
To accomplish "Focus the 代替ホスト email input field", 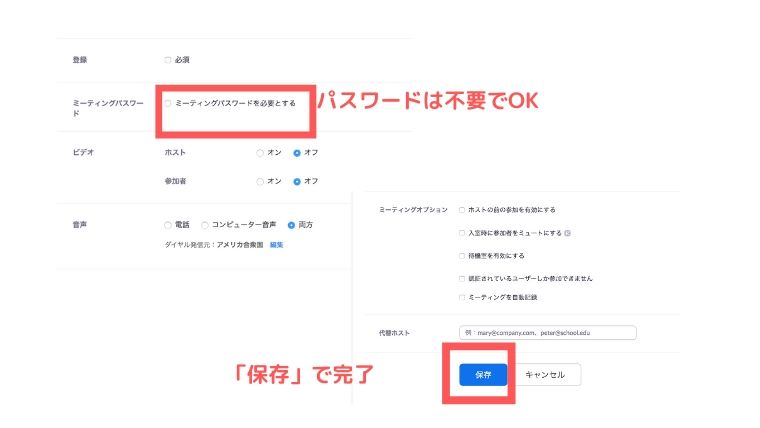I will [x=548, y=333].
